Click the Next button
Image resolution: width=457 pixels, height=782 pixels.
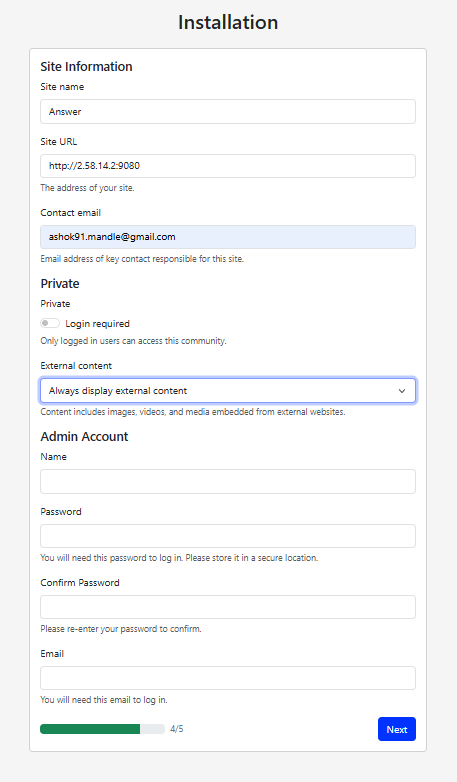click(x=397, y=729)
